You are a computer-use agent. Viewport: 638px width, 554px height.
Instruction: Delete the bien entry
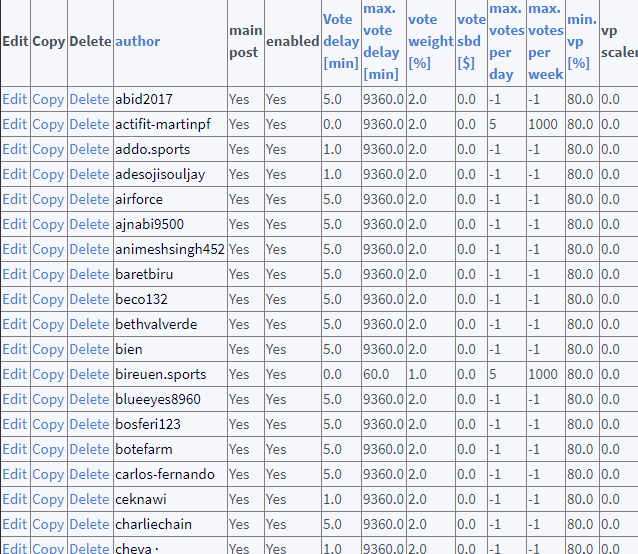pos(90,349)
